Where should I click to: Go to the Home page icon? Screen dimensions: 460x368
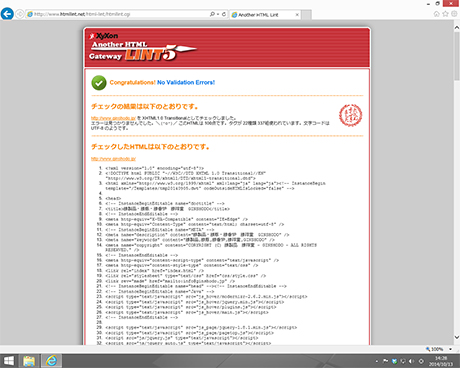click(437, 14)
